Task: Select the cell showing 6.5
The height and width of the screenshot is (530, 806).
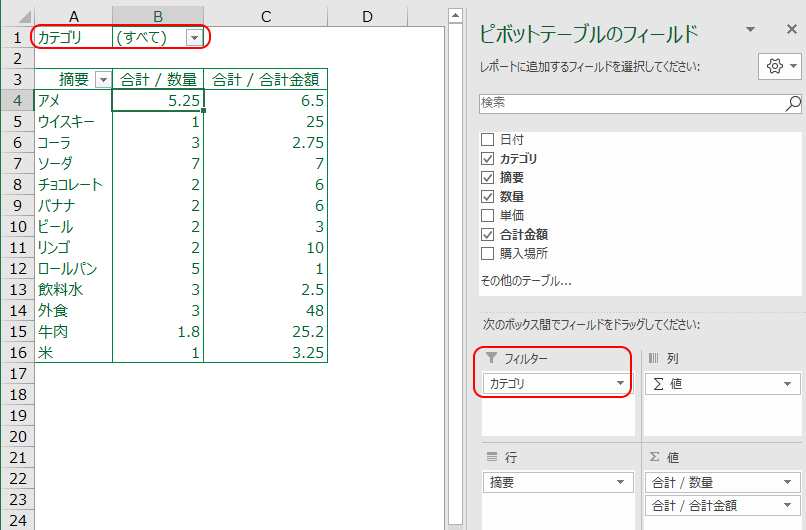Action: pyautogui.click(x=265, y=101)
